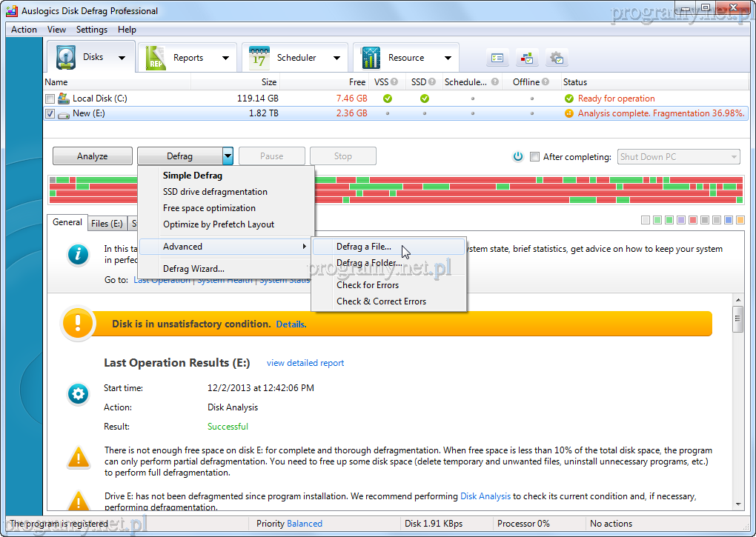Open the view detailed report link
The height and width of the screenshot is (537, 756).
point(305,363)
